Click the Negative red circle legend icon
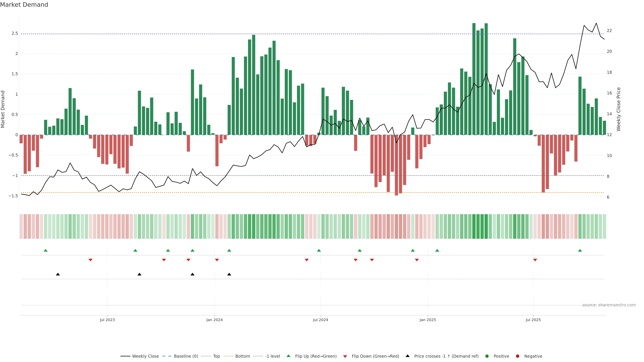 [x=518, y=356]
